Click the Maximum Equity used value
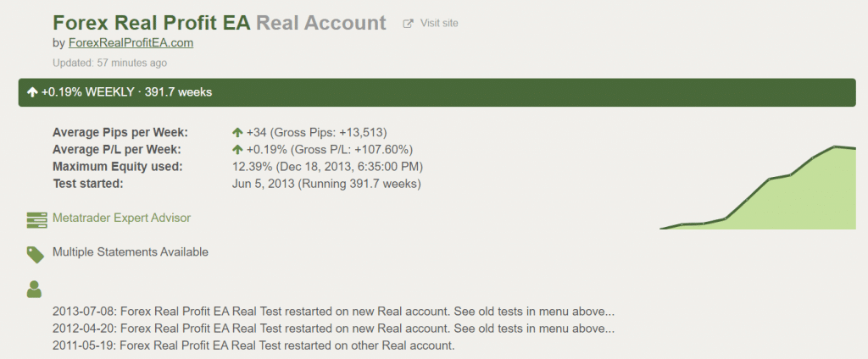 (x=328, y=167)
